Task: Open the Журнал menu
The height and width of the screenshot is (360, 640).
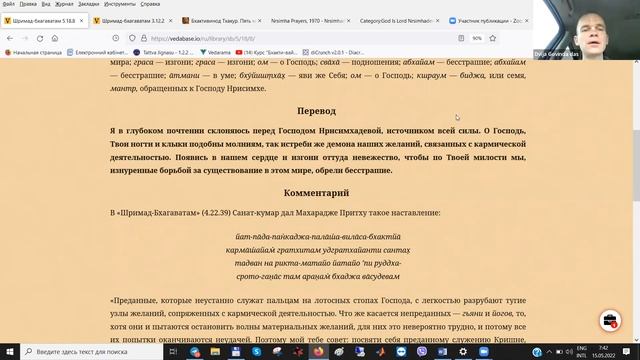Action: point(64,4)
